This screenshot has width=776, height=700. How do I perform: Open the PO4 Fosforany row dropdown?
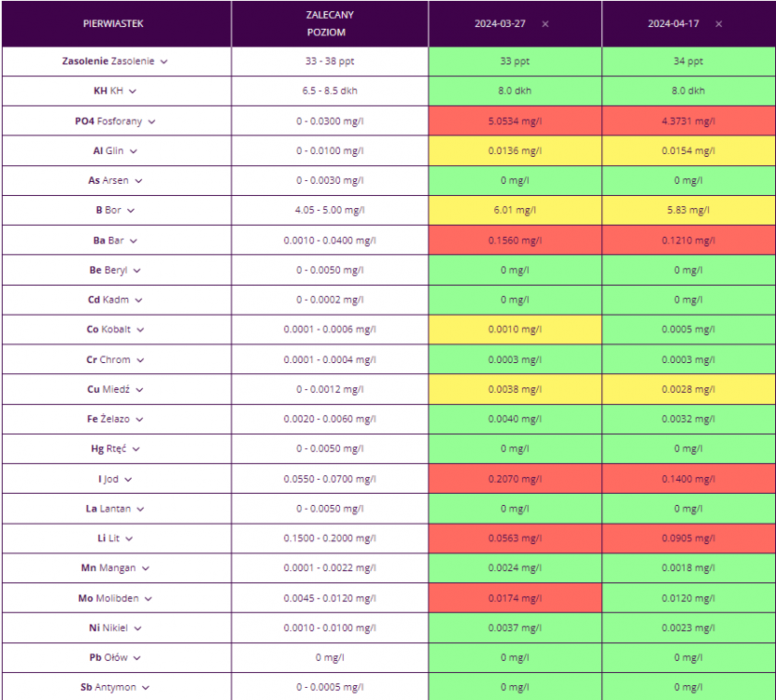tap(151, 121)
